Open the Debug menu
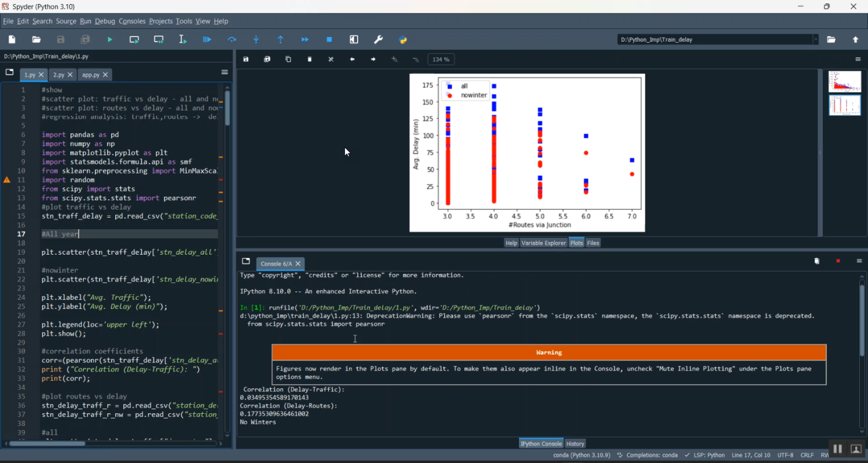 click(105, 21)
